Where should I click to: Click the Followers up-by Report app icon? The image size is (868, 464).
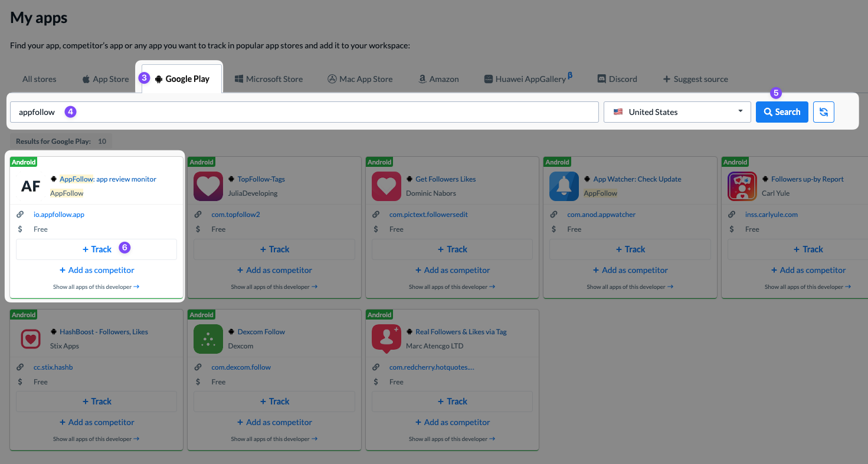click(x=742, y=186)
